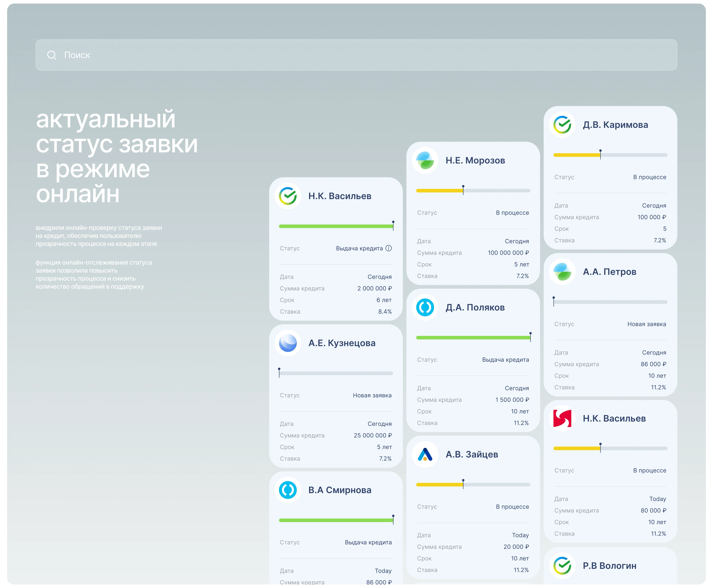
Task: Click Выдача кредита status on В.А Смирнова card
Action: (x=368, y=542)
